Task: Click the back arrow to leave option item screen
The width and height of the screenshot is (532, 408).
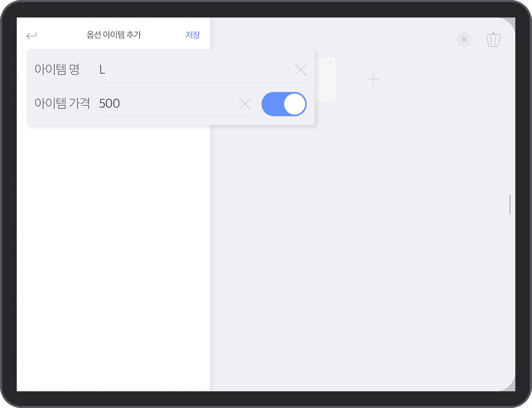Action: pyautogui.click(x=31, y=35)
